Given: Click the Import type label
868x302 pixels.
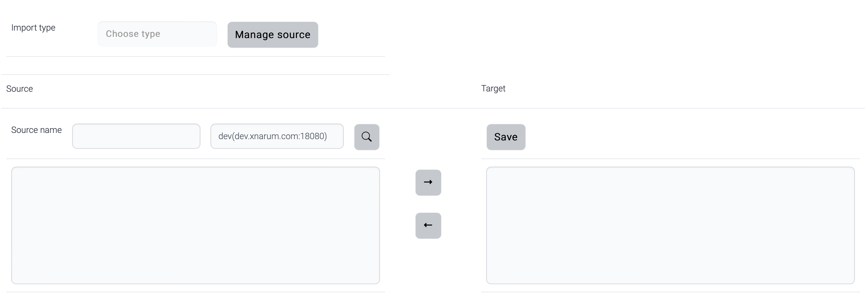Looking at the screenshot, I should click(33, 27).
